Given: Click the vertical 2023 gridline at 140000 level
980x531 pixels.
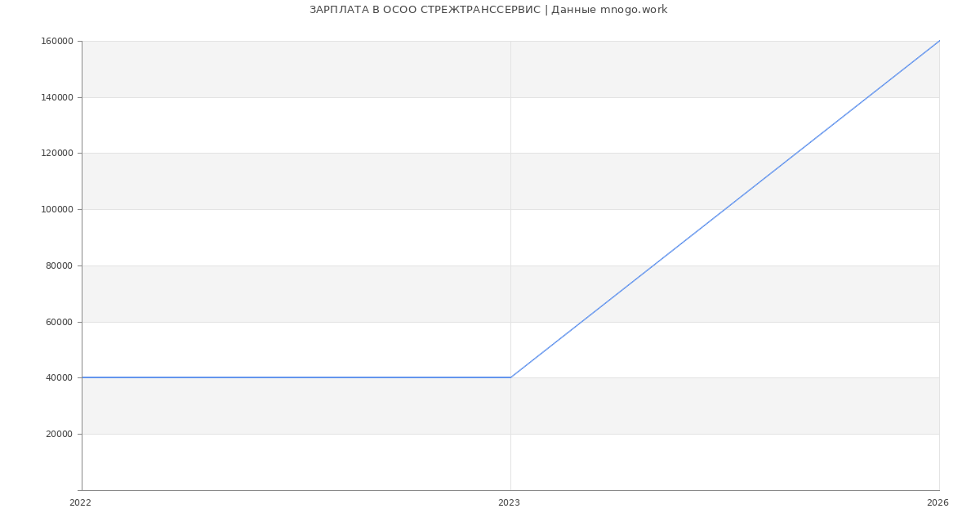Looking at the screenshot, I should pos(510,97).
